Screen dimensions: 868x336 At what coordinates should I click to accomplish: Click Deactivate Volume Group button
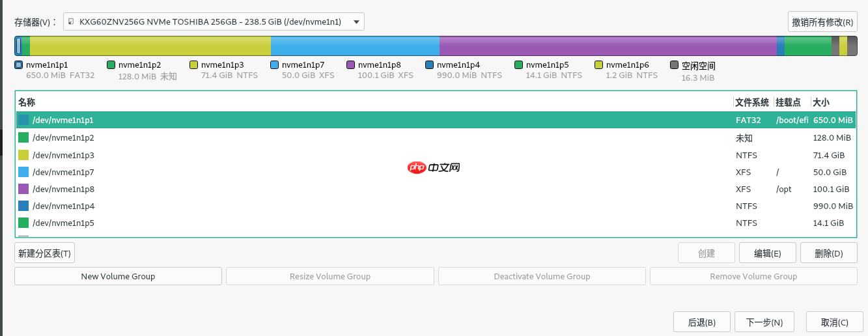[542, 276]
